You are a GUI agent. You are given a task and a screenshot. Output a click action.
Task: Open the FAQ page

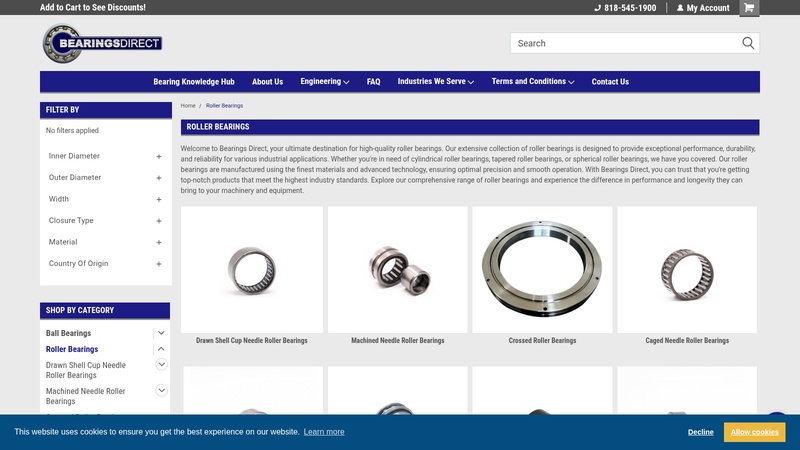point(373,82)
